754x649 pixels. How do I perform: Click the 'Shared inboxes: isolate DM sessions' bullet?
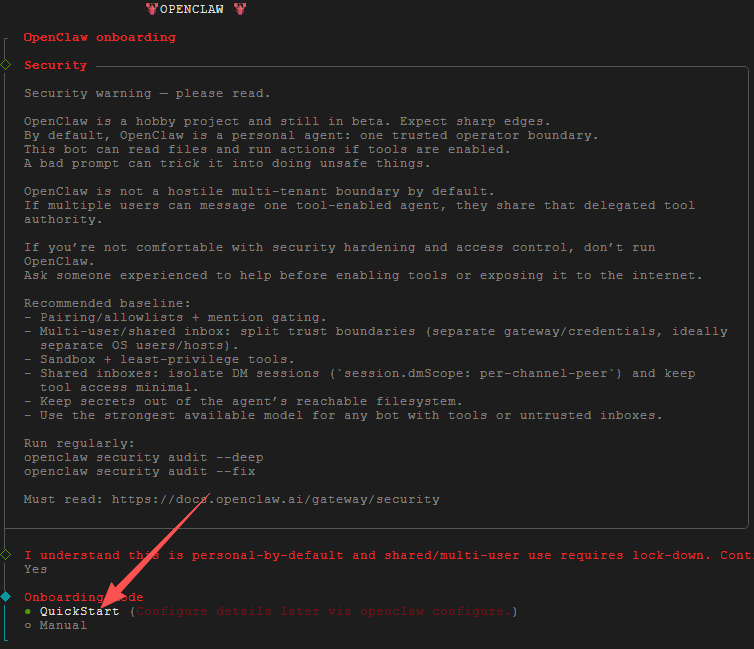click(x=360, y=380)
